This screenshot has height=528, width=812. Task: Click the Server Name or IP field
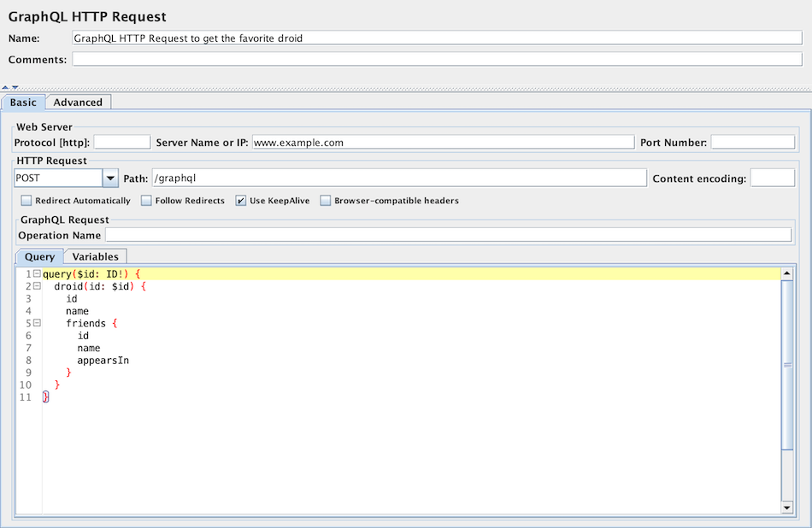[442, 142]
